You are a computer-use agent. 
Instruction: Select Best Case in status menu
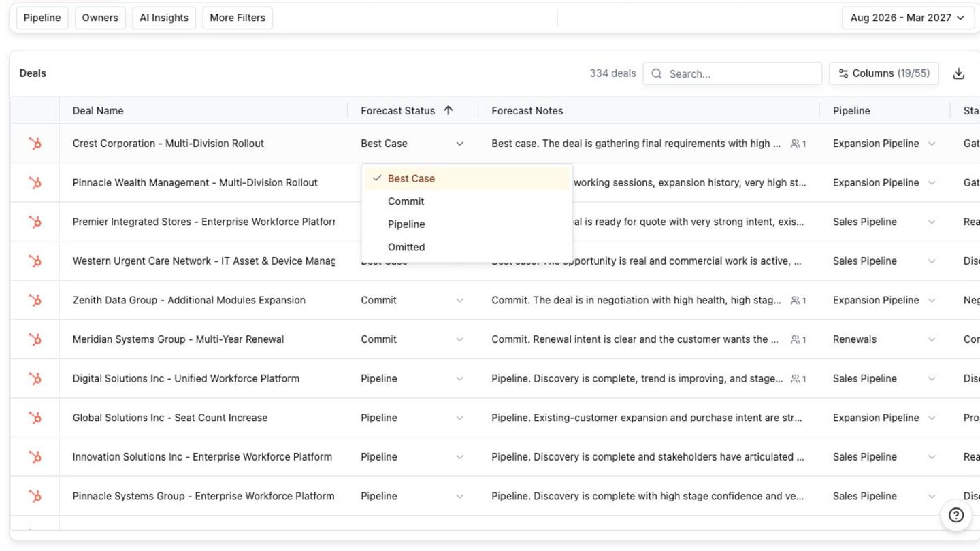tap(467, 178)
